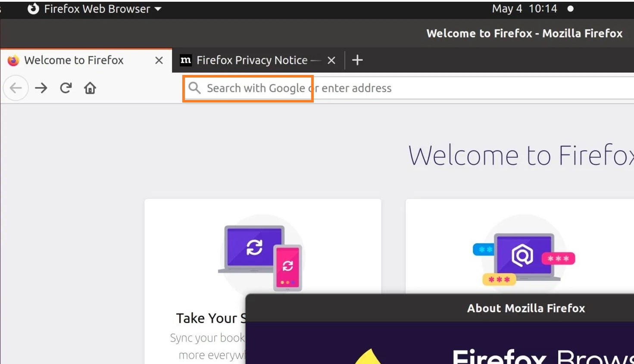Focus the Search with Google address bar
This screenshot has height=364, width=634.
pyautogui.click(x=409, y=88)
